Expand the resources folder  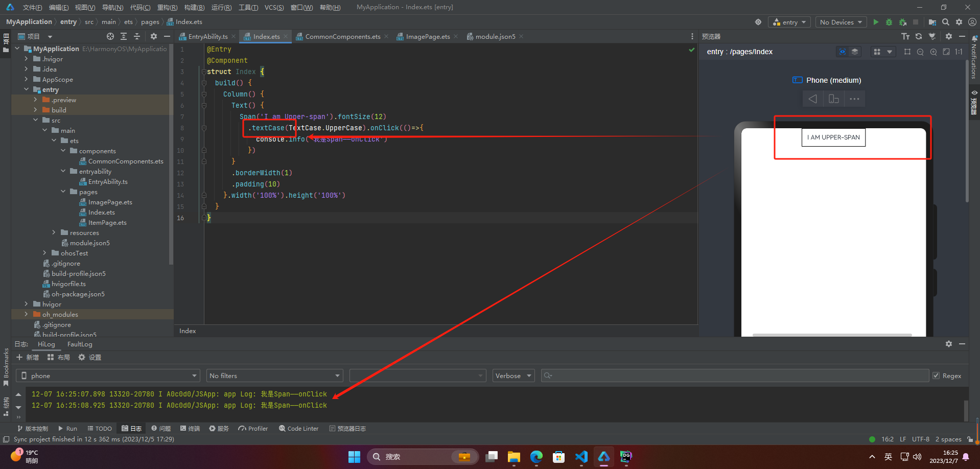[x=54, y=232]
